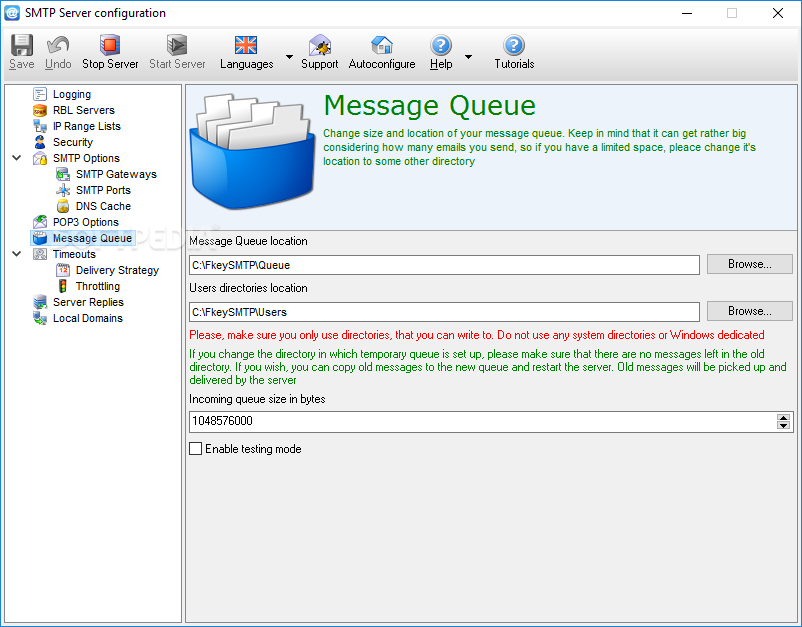Click the SMTP Options envelope lock icon
802x627 pixels.
pos(40,158)
